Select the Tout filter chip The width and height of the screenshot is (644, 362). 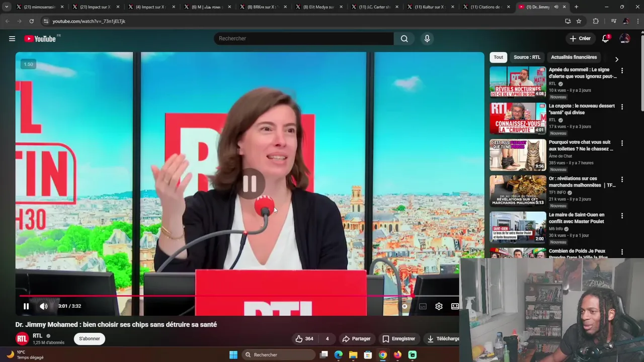click(x=498, y=57)
